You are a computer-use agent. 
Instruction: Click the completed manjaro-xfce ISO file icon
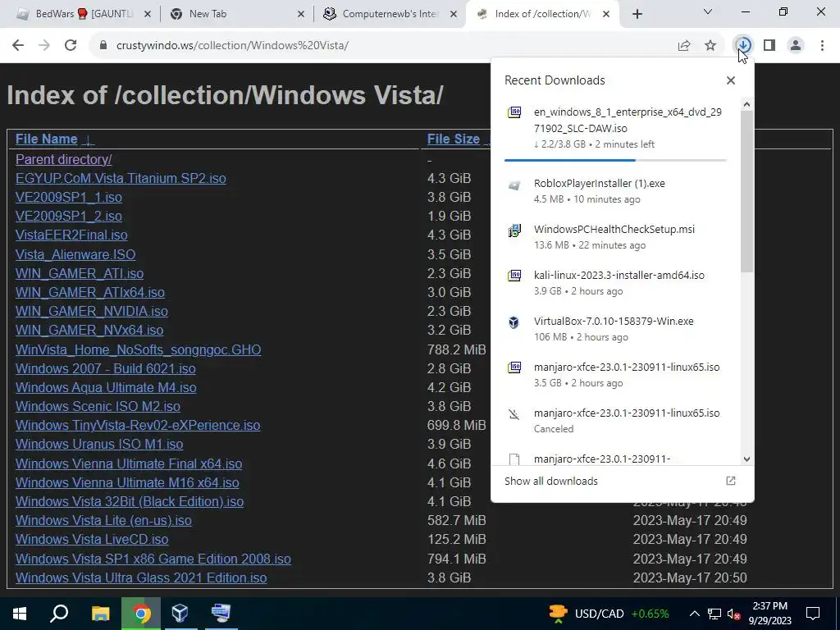coord(514,367)
